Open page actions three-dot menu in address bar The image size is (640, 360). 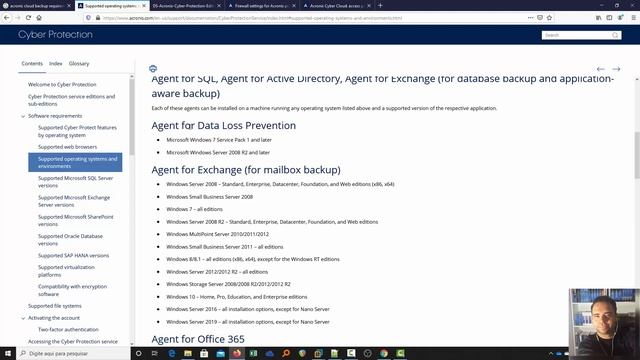point(530,18)
